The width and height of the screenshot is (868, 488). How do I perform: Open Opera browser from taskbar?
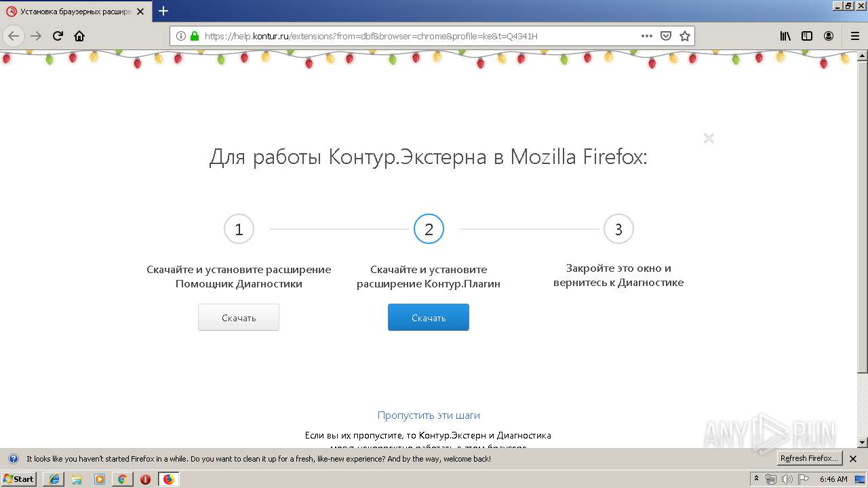click(x=145, y=479)
